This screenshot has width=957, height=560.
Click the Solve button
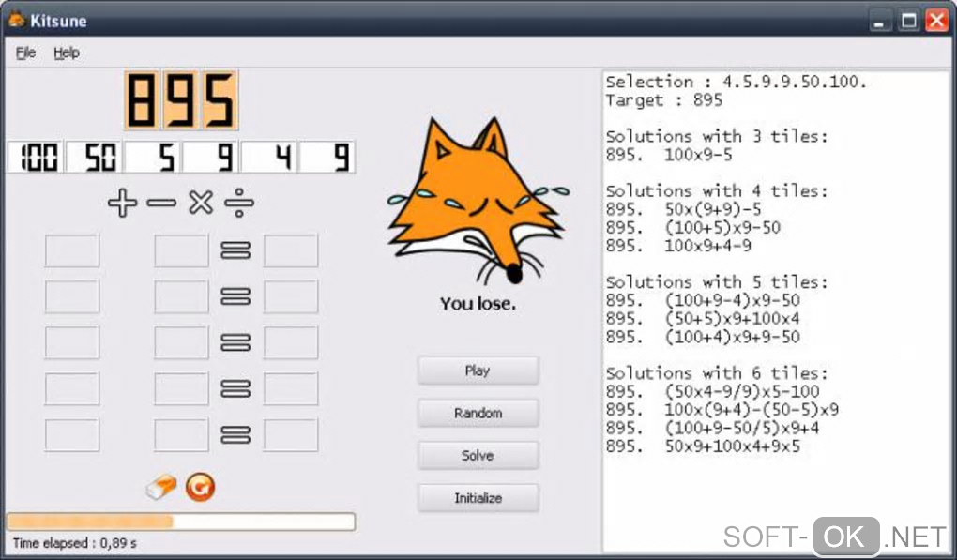478,456
